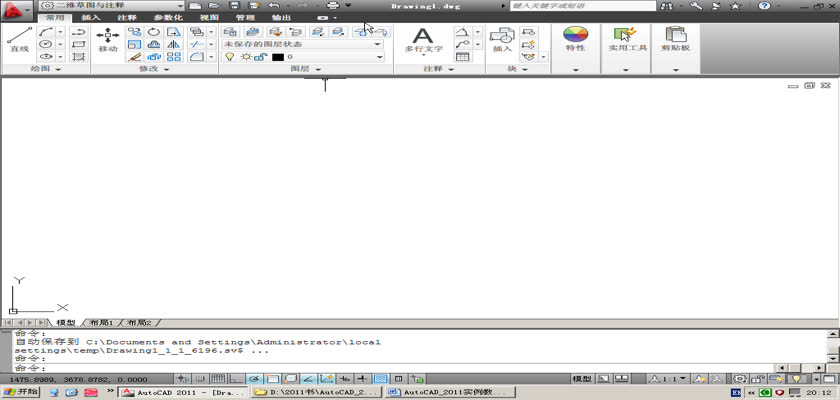The height and width of the screenshot is (400, 840).
Task: Switch to the 插入 ribbon tab
Action: tap(90, 18)
